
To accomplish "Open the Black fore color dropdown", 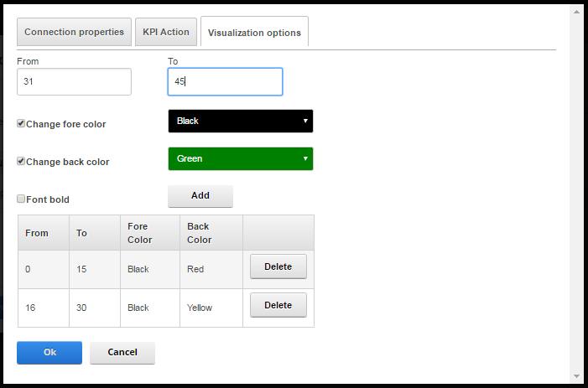I will coord(241,121).
